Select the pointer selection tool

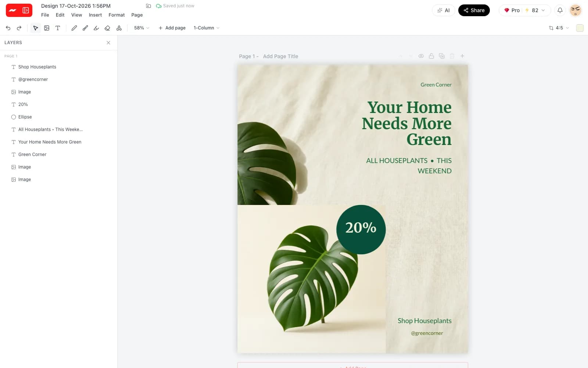coord(36,28)
